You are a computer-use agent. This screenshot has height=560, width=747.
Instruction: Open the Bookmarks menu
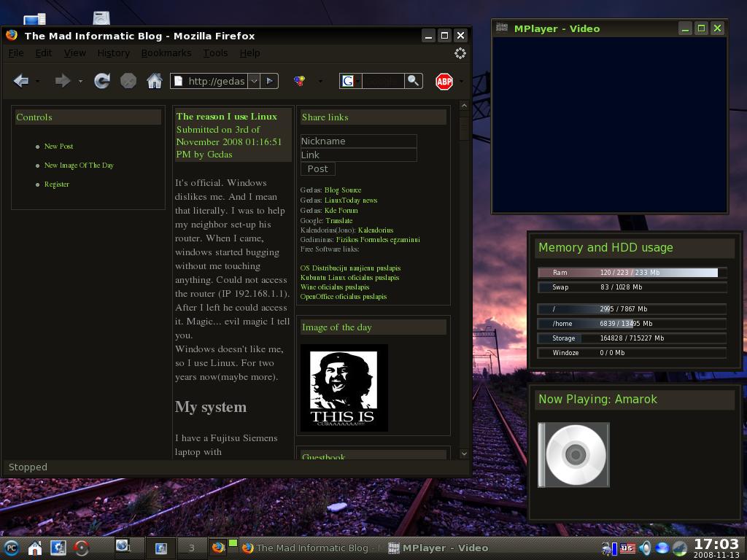[x=166, y=52]
